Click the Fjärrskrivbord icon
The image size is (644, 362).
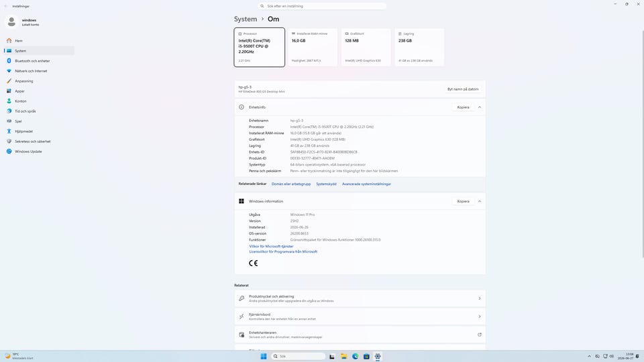[241, 316]
